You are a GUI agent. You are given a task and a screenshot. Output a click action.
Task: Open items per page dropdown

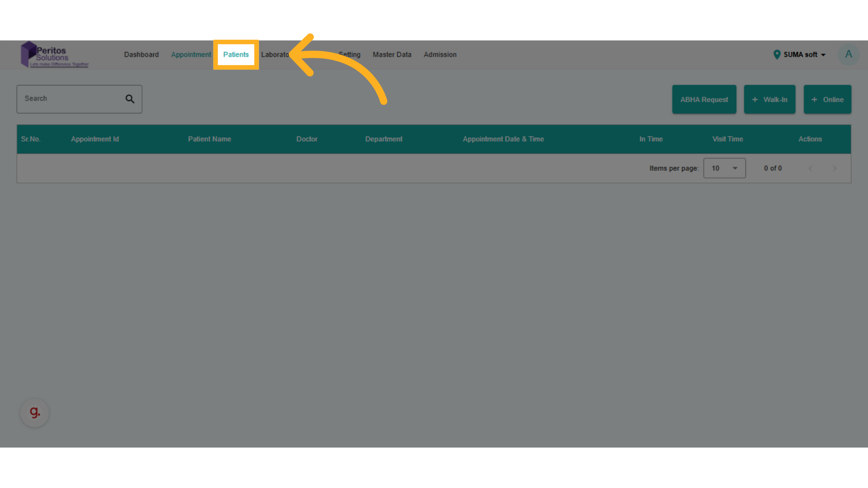[724, 169]
